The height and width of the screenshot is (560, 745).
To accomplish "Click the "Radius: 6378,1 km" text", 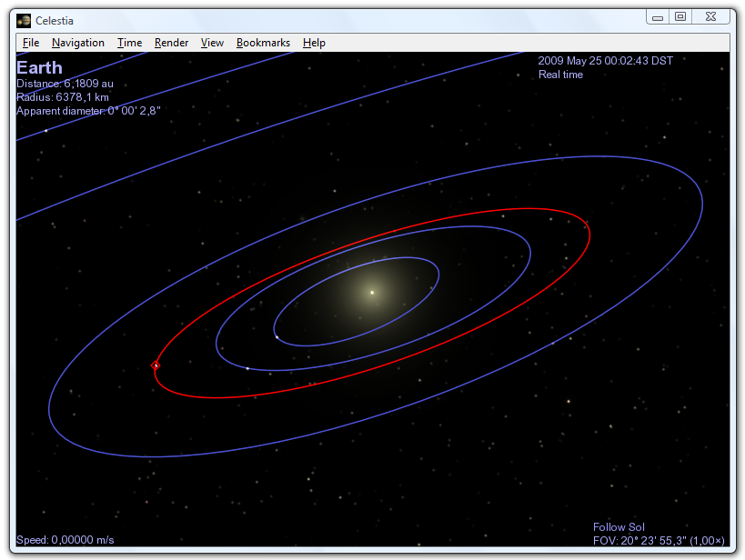I will 63,97.
